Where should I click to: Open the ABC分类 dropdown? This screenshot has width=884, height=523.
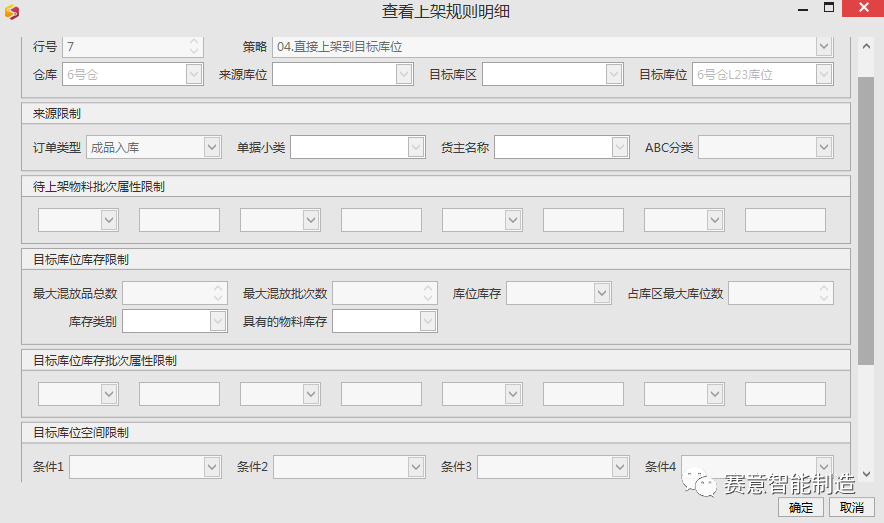click(824, 148)
